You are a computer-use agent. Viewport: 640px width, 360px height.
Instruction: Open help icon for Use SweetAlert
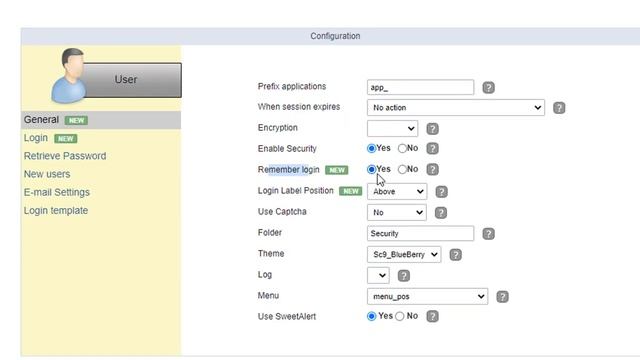coord(432,316)
